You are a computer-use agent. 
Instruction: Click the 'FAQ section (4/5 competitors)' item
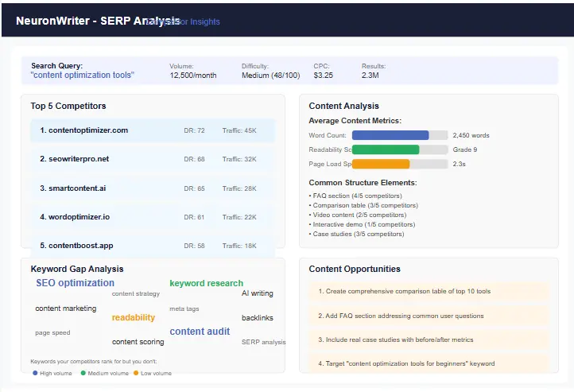tap(355, 196)
